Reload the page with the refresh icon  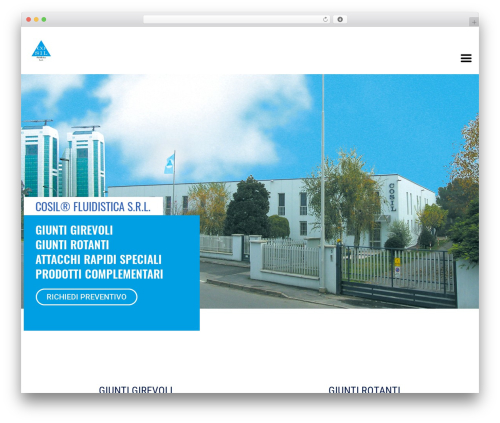[x=325, y=19]
